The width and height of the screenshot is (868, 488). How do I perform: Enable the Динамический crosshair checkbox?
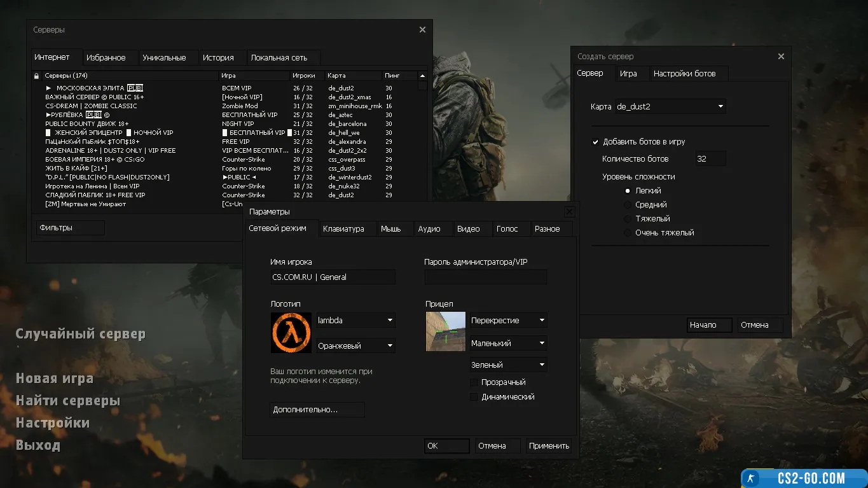(474, 397)
